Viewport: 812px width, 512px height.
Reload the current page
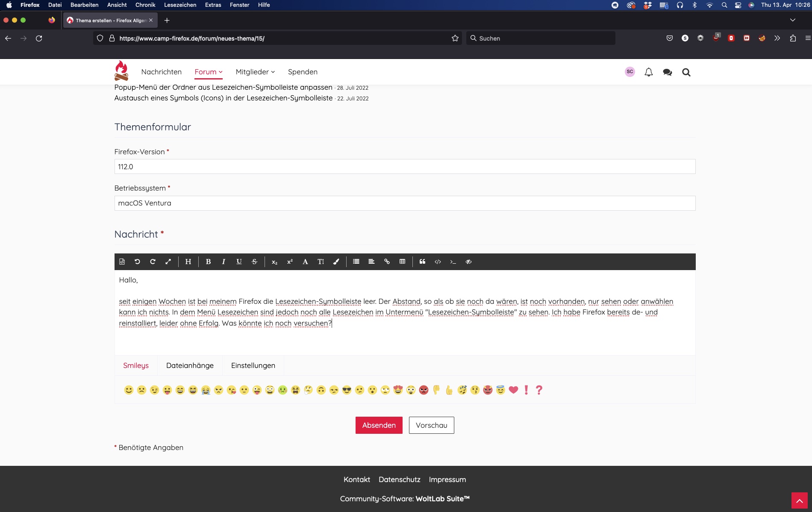pos(39,38)
